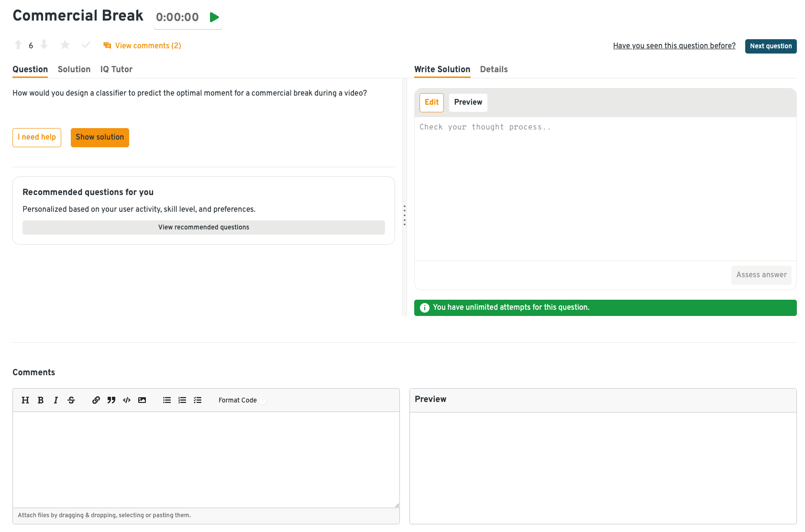Toggle italic text in comment editor
This screenshot has height=532, width=805.
pos(56,400)
